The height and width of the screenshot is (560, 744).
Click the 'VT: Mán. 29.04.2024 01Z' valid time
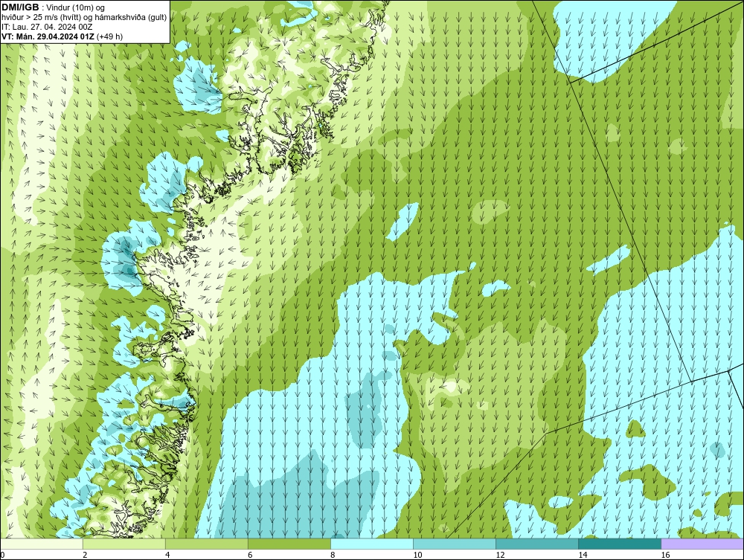[x=48, y=36]
